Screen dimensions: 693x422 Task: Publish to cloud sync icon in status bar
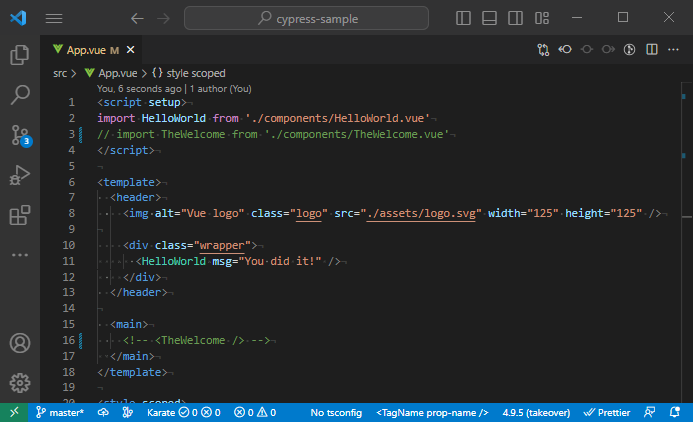click(103, 412)
